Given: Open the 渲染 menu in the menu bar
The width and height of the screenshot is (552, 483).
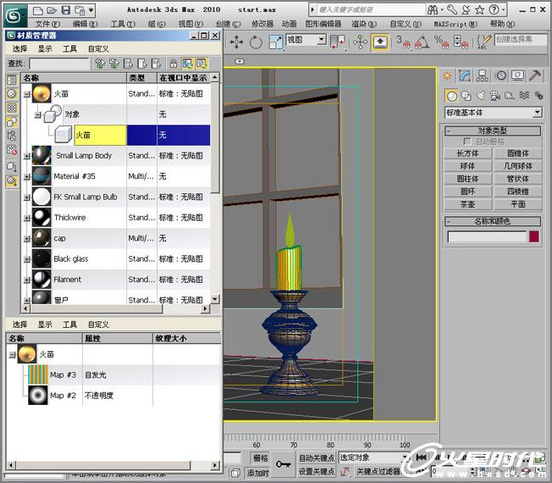Looking at the screenshot, I should (x=364, y=24).
